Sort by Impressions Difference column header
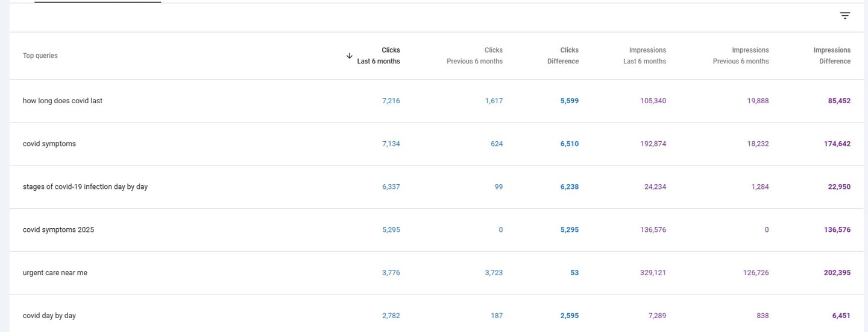This screenshot has width=868, height=332. pos(832,56)
